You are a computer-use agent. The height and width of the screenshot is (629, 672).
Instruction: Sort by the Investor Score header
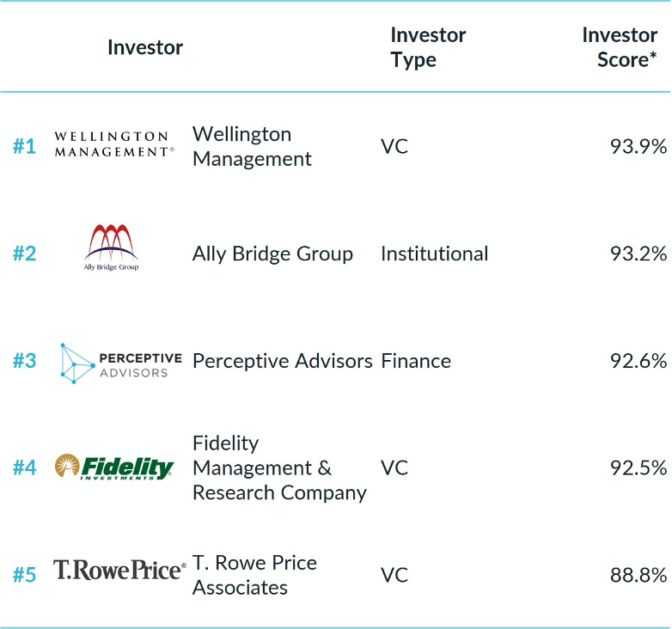pos(620,47)
